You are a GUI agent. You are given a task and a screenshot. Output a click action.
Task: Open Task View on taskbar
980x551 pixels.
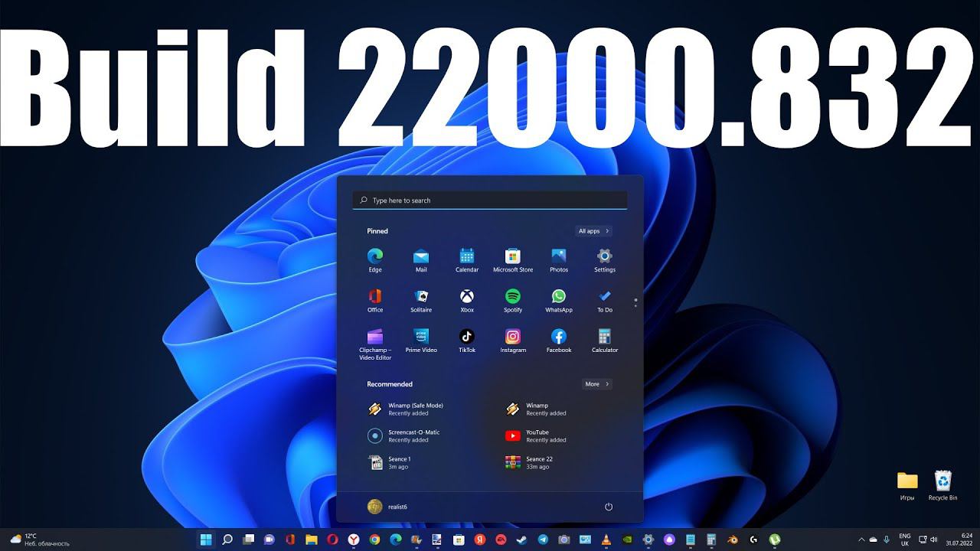pos(248,540)
